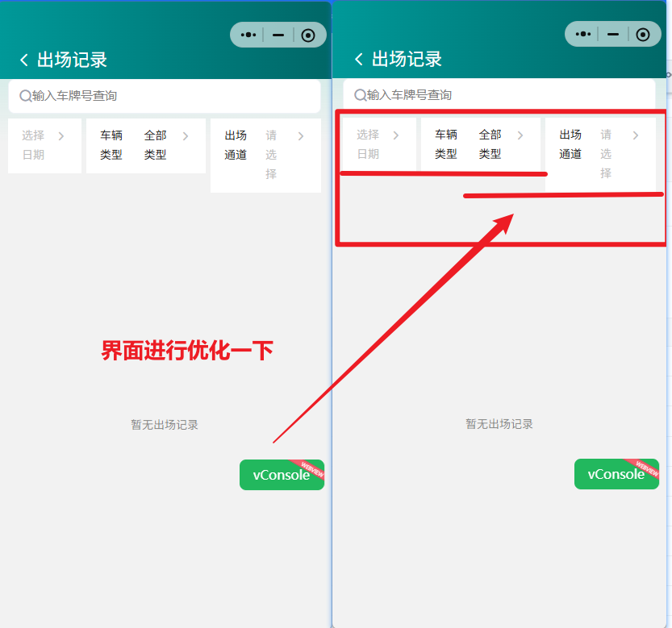Choose 出场通道 in the right panel

(x=599, y=154)
